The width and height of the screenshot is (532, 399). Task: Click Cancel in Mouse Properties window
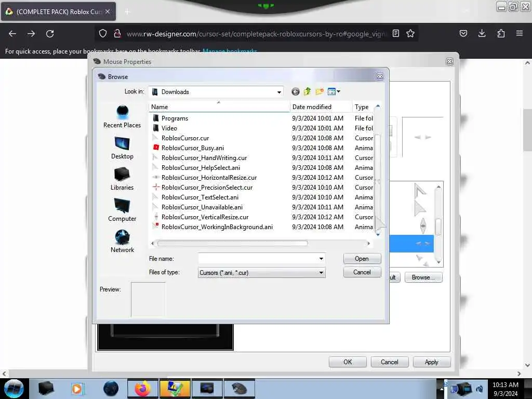pyautogui.click(x=390, y=362)
